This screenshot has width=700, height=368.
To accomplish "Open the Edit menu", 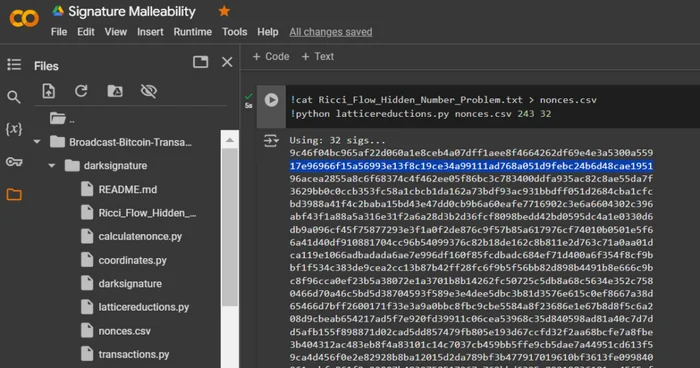I will (86, 32).
